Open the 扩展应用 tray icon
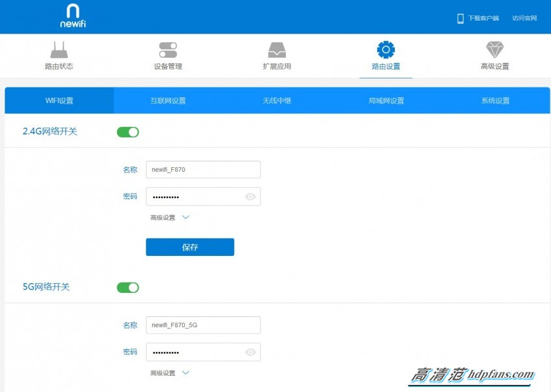The width and height of the screenshot is (551, 392). (x=277, y=50)
